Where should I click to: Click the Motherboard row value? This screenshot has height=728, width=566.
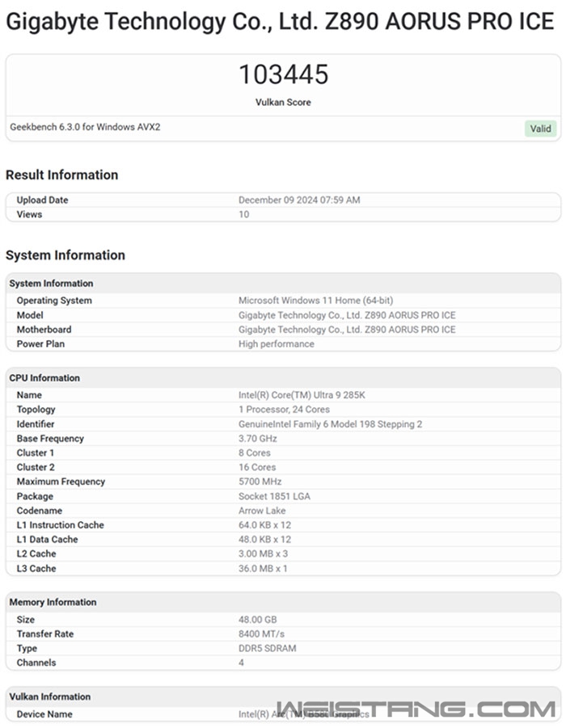tap(347, 330)
